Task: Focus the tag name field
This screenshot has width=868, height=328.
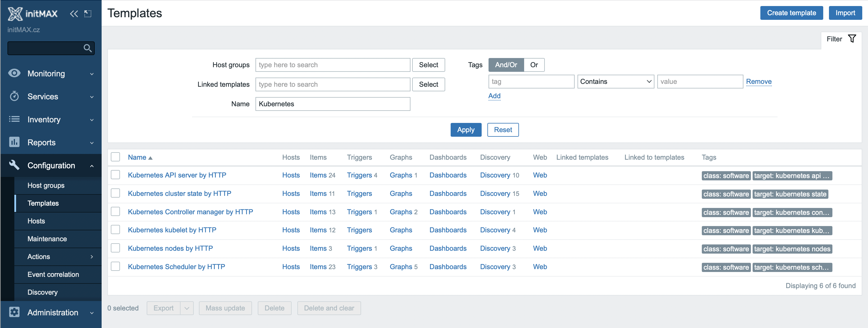Action: [531, 82]
